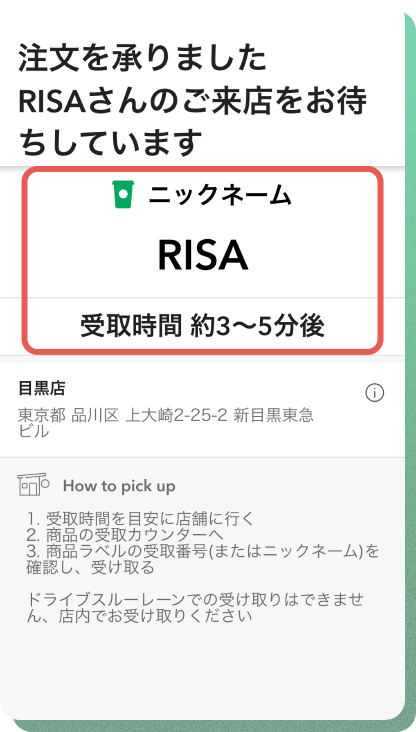416x732 pixels.
Task: Click step 1 受取時間を目安に店舗に行く
Action: pyautogui.click(x=141, y=519)
